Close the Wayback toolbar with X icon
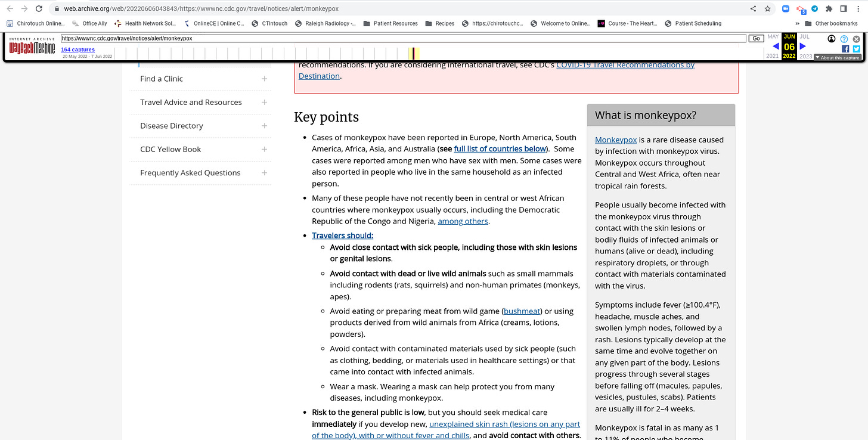 tap(857, 39)
